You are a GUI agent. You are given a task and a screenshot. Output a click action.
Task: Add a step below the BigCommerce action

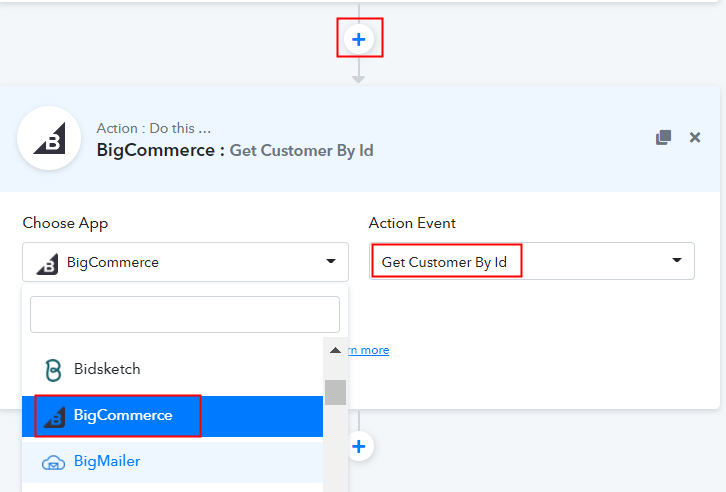tap(359, 446)
